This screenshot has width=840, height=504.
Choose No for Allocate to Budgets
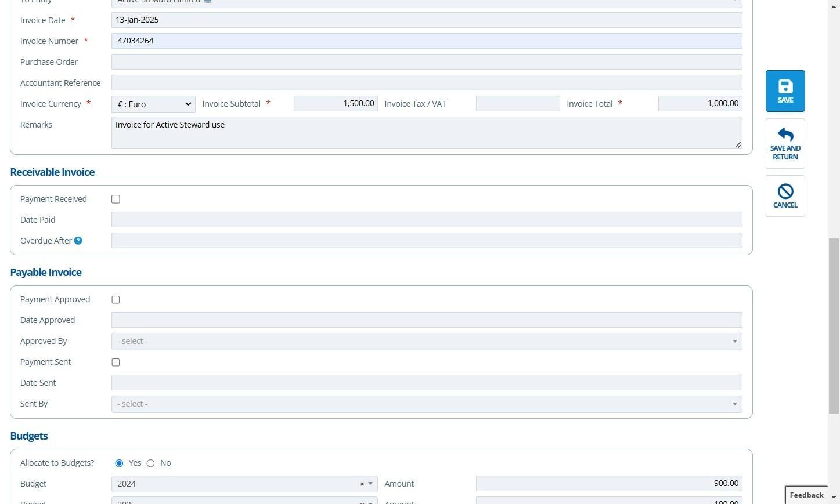coord(151,463)
